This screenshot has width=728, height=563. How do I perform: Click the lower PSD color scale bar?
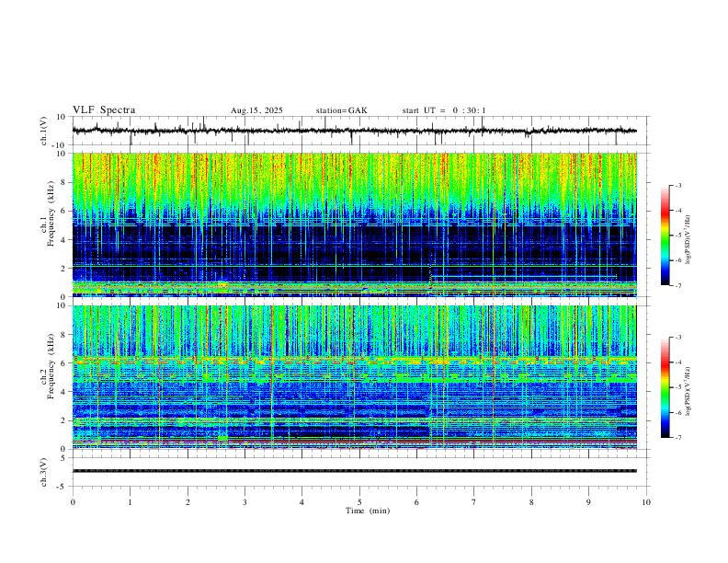coord(665,387)
